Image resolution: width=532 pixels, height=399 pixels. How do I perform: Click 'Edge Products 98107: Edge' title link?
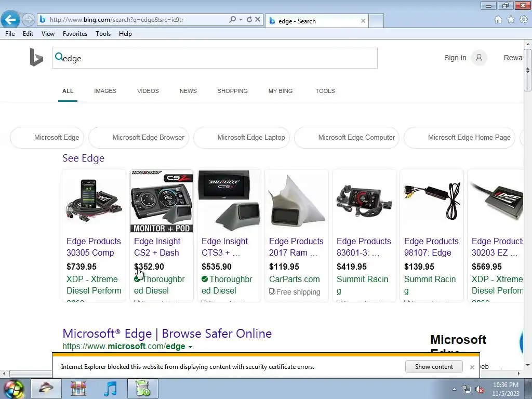pos(431,247)
